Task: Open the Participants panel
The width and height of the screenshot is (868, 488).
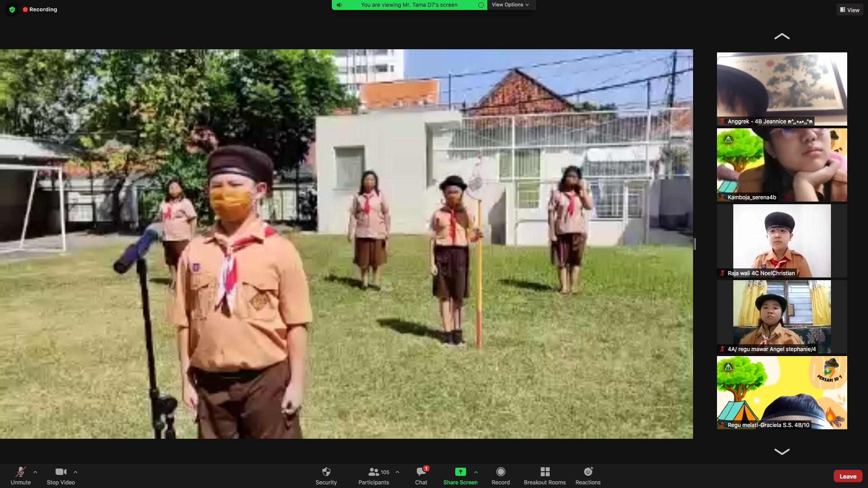Action: tap(373, 472)
